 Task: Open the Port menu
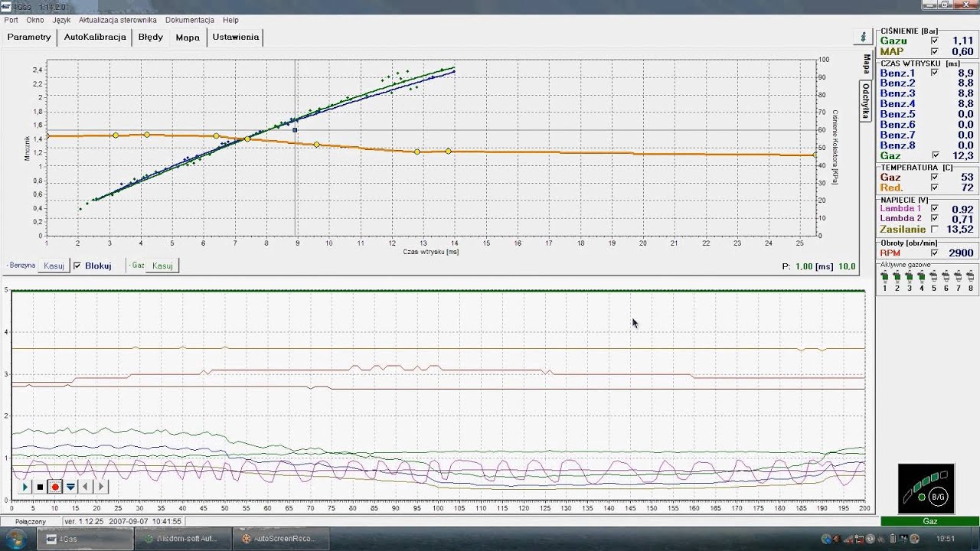coord(11,20)
